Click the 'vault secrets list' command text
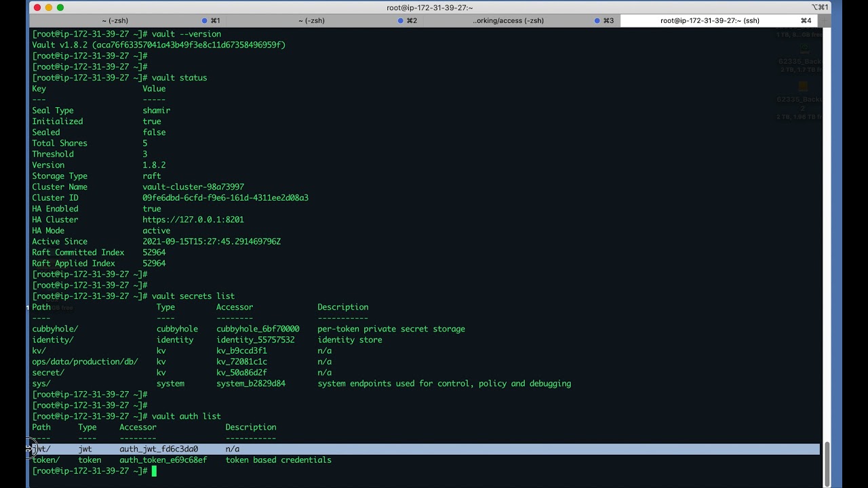The width and height of the screenshot is (868, 488). (193, 296)
